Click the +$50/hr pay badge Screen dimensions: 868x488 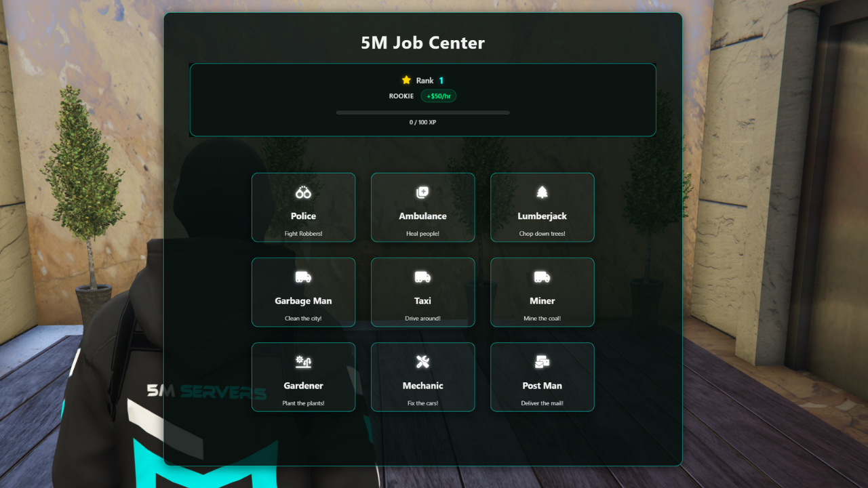439,96
